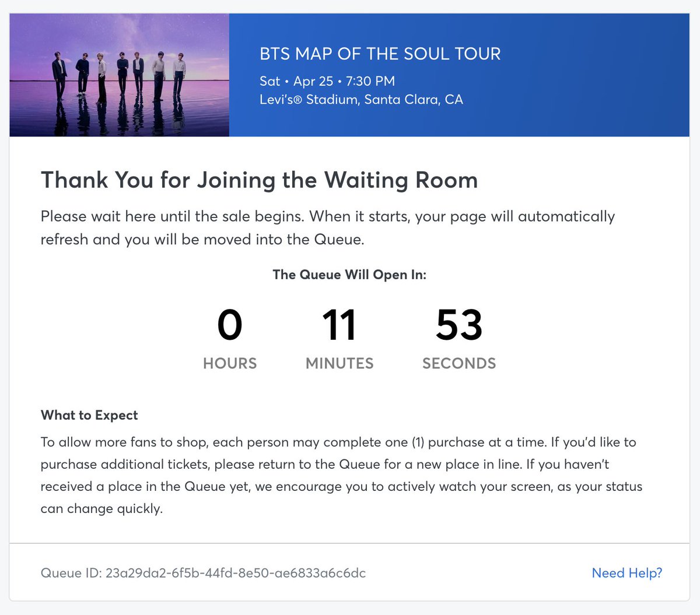The height and width of the screenshot is (615, 700).
Task: Click the Need Help? link
Action: tap(626, 573)
